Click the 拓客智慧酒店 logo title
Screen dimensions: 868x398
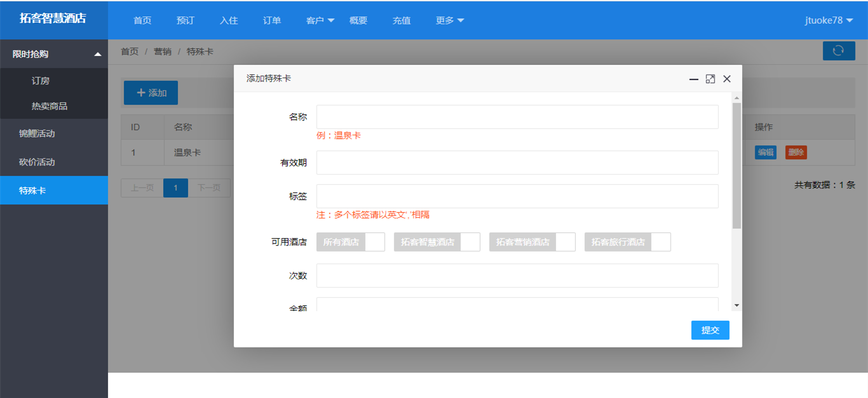tap(53, 18)
